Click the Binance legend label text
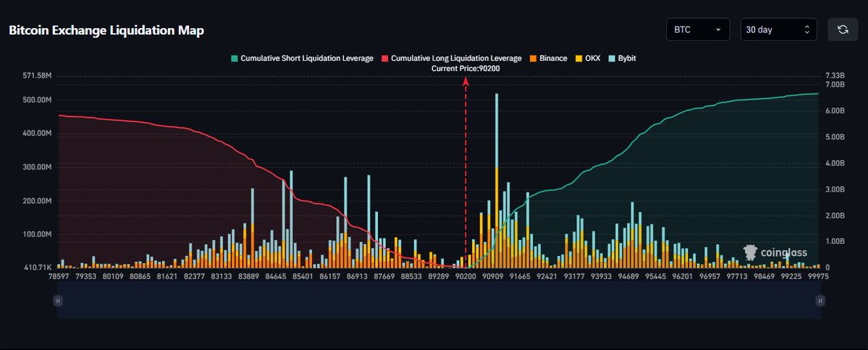This screenshot has height=350, width=868. point(553,58)
